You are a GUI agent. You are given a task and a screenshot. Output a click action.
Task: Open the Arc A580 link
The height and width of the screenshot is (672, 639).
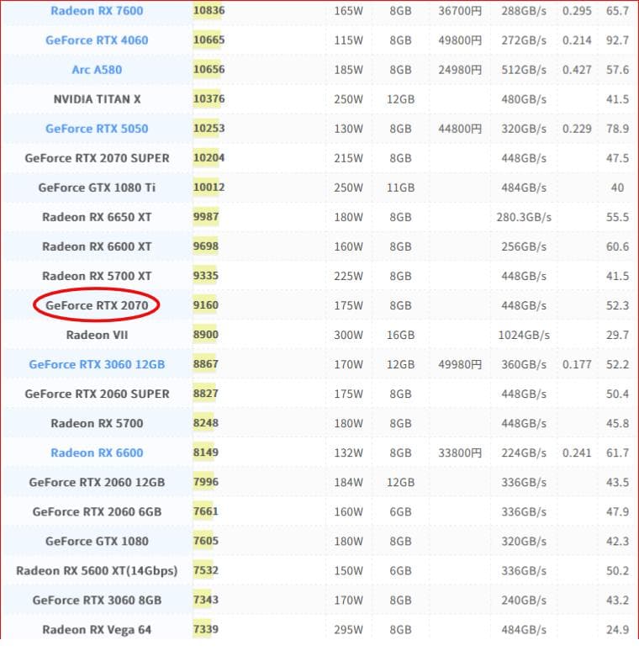coord(97,70)
